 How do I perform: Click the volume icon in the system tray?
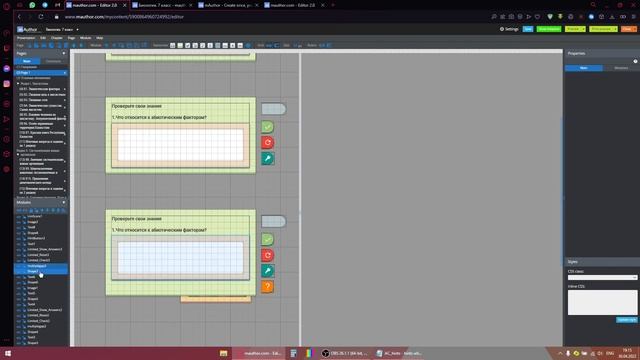point(600,353)
